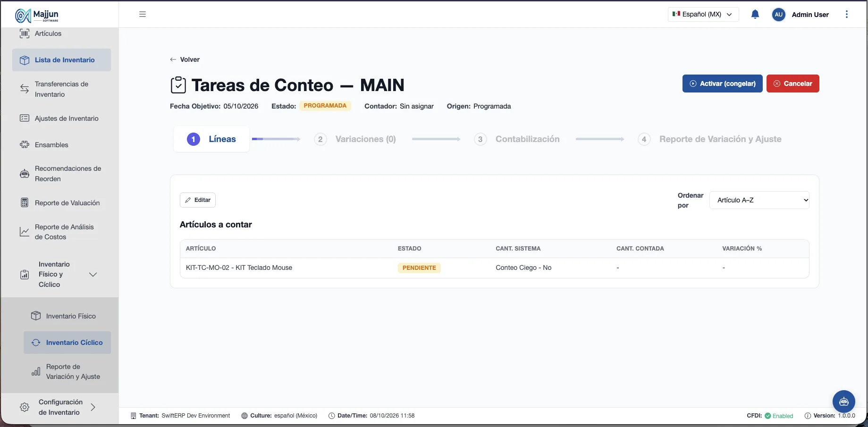
Task: Click the Reporte de Análisis de Costos chart icon
Action: point(25,232)
